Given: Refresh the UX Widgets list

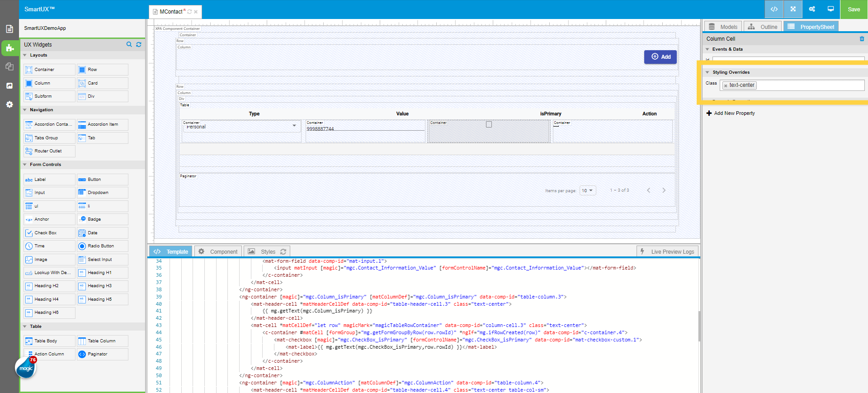Looking at the screenshot, I should coord(139,44).
